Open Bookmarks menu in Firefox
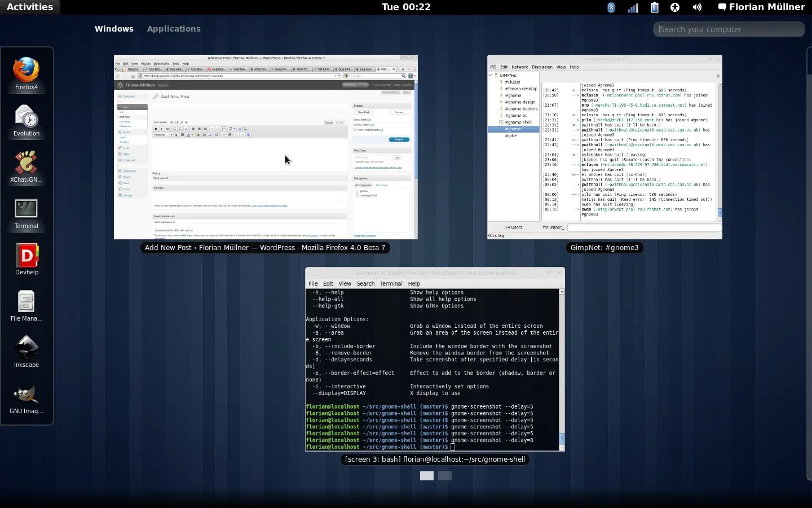The height and width of the screenshot is (508, 812). click(x=161, y=64)
